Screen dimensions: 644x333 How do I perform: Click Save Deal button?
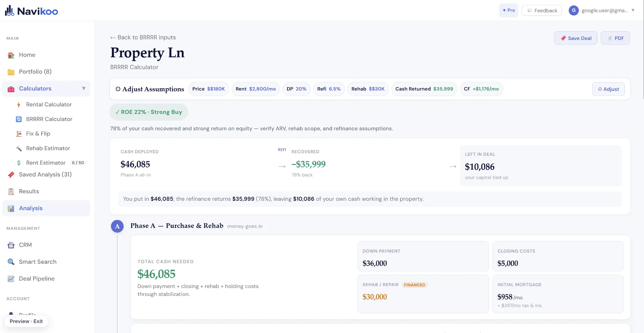pos(576,38)
